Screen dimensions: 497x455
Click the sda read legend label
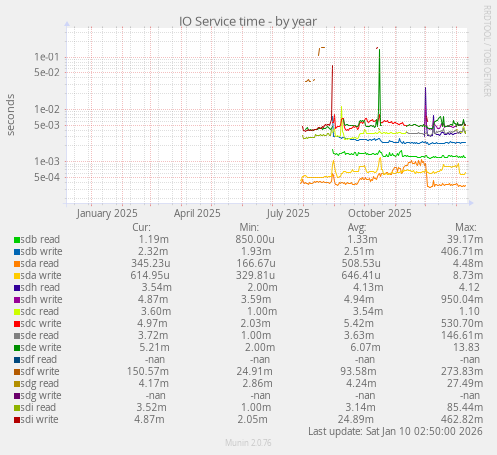[40, 263]
